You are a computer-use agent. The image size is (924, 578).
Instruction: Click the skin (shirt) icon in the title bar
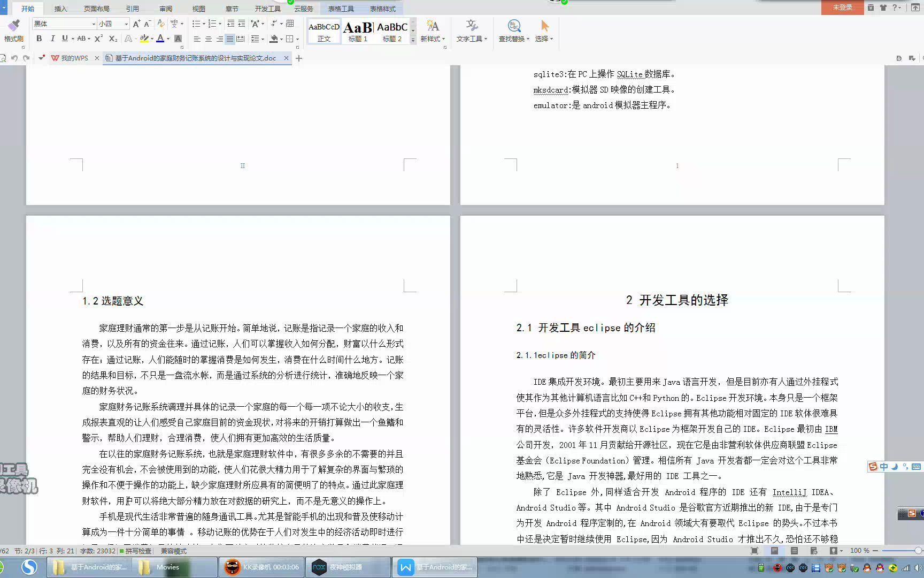[883, 7]
